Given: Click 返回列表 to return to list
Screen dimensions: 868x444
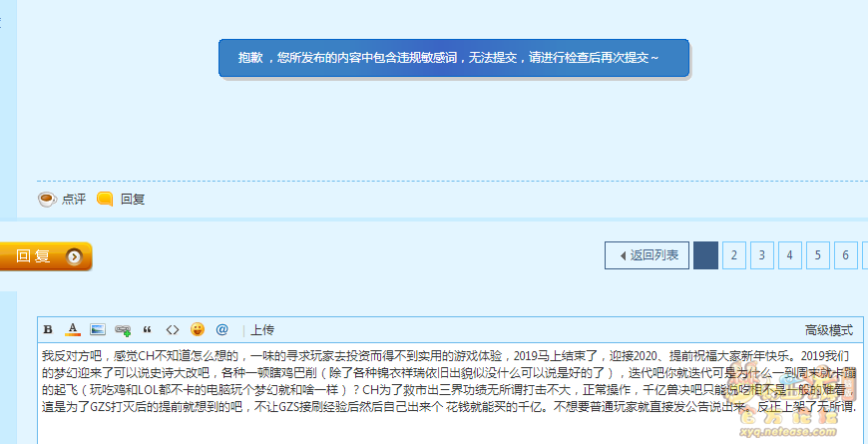Looking at the screenshot, I should point(647,255).
